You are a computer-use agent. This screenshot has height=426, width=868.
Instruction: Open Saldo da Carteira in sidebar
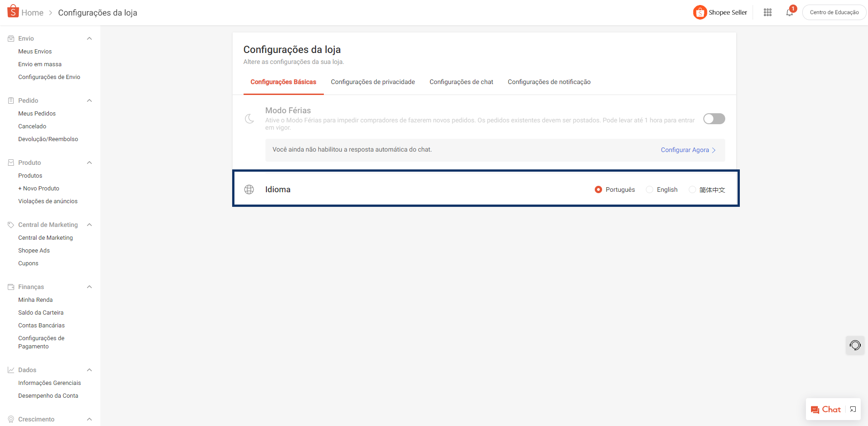tap(41, 313)
